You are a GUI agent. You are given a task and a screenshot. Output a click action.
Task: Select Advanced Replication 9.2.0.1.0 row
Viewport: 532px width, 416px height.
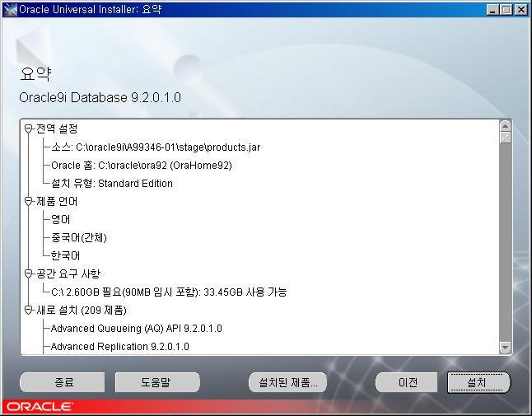coord(119,347)
